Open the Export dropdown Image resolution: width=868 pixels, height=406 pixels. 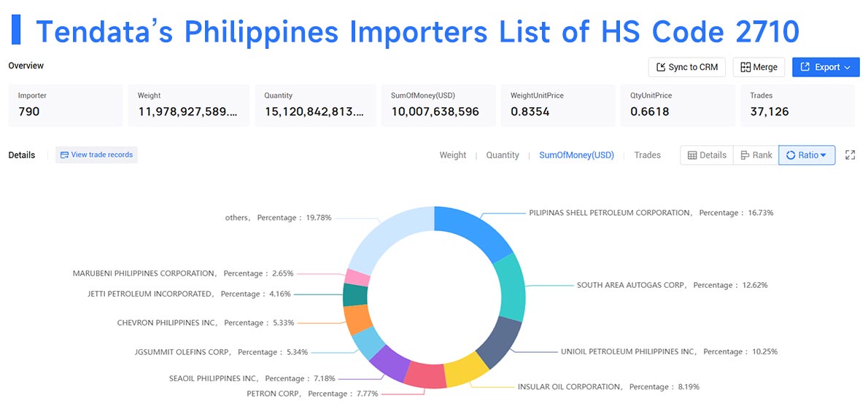point(826,67)
